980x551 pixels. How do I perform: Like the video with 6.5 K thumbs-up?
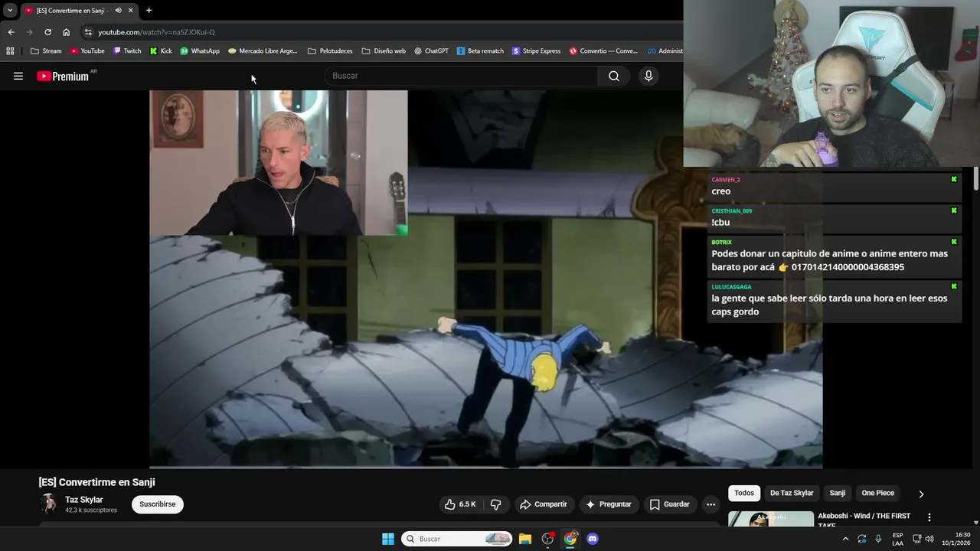point(460,504)
